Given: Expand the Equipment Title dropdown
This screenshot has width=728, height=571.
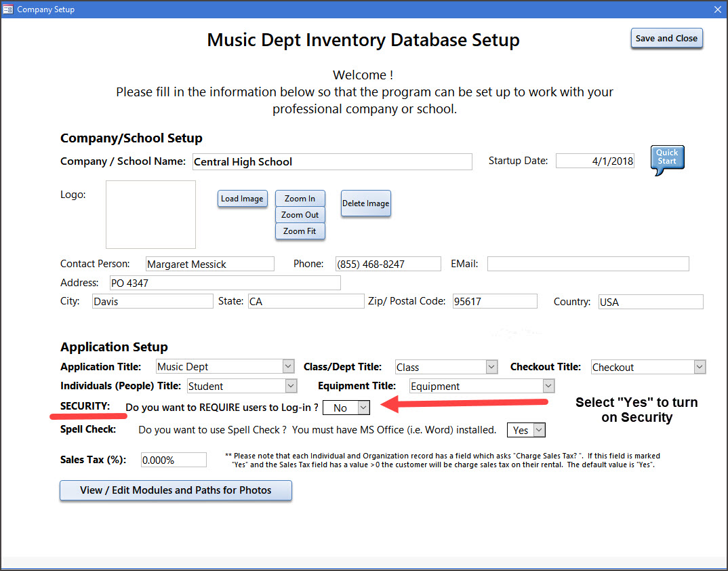Looking at the screenshot, I should click(x=548, y=386).
